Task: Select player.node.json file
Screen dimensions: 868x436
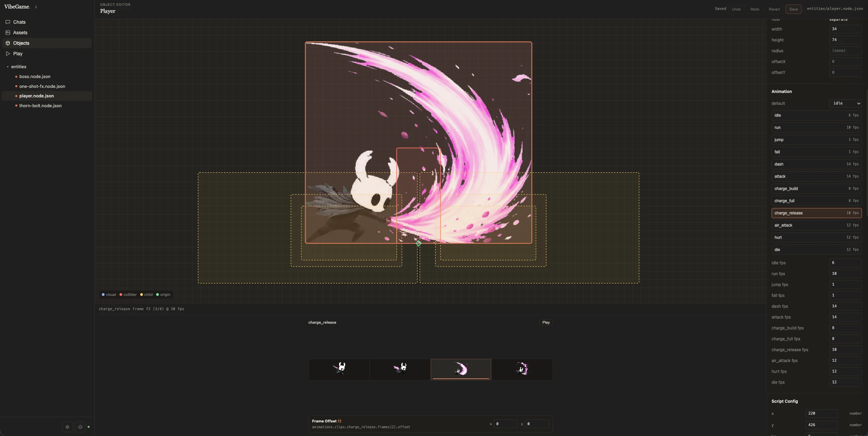Action: point(47,96)
